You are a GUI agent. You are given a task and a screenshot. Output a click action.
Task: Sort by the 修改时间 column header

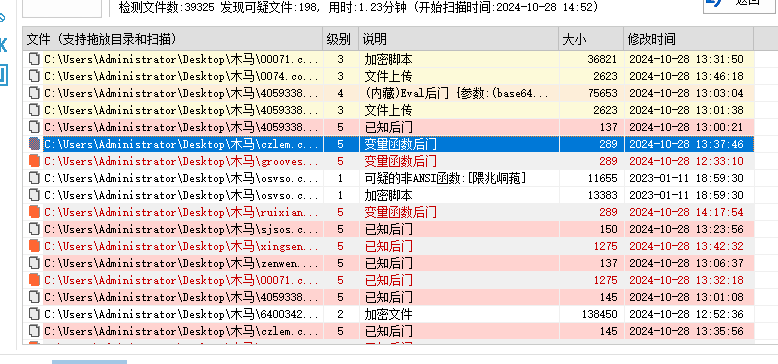(x=689, y=39)
